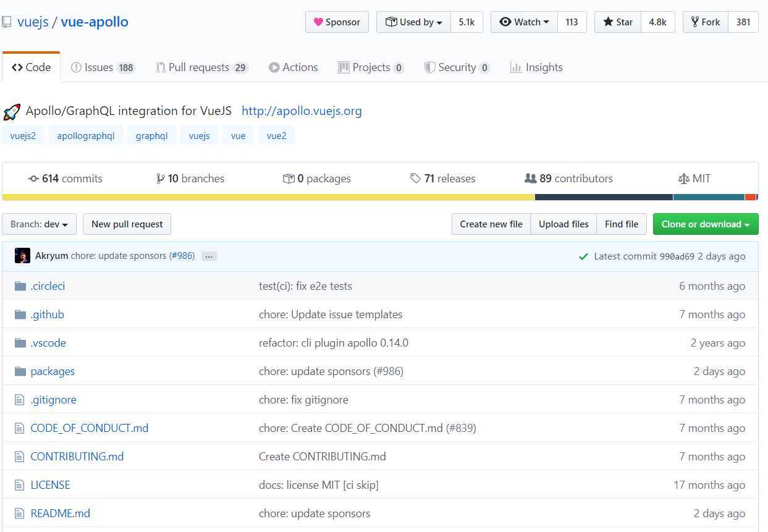Click the packages box icon
The image size is (768, 532).
[289, 179]
